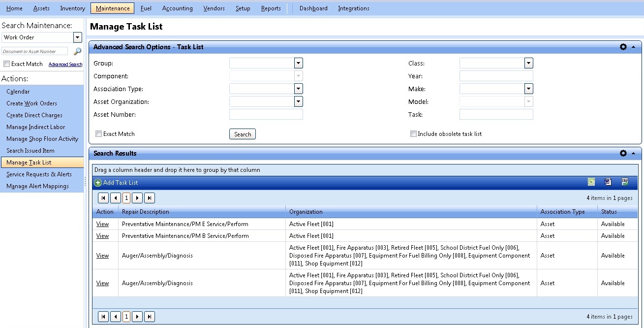The image size is (644, 328).
Task: Go to first page using pager above table
Action: 103,198
